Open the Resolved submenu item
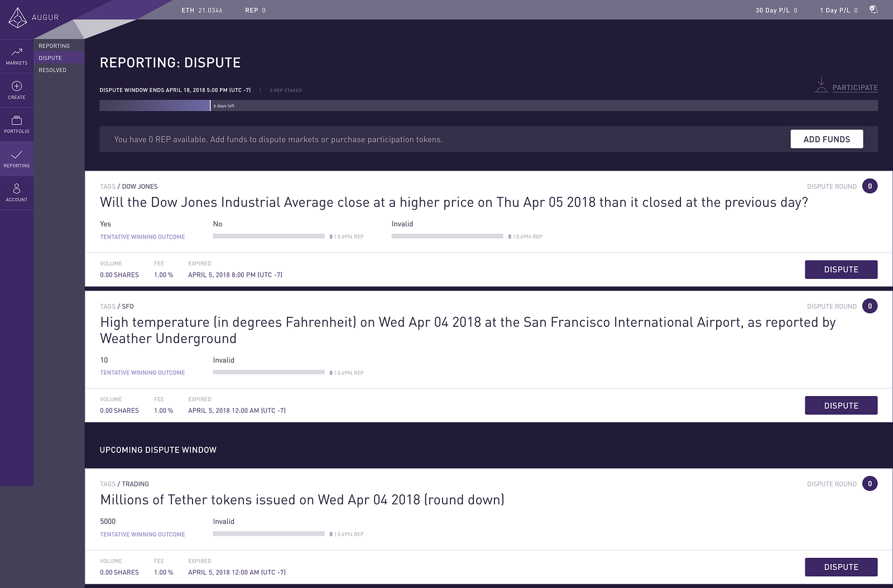This screenshot has width=893, height=588. coord(52,70)
